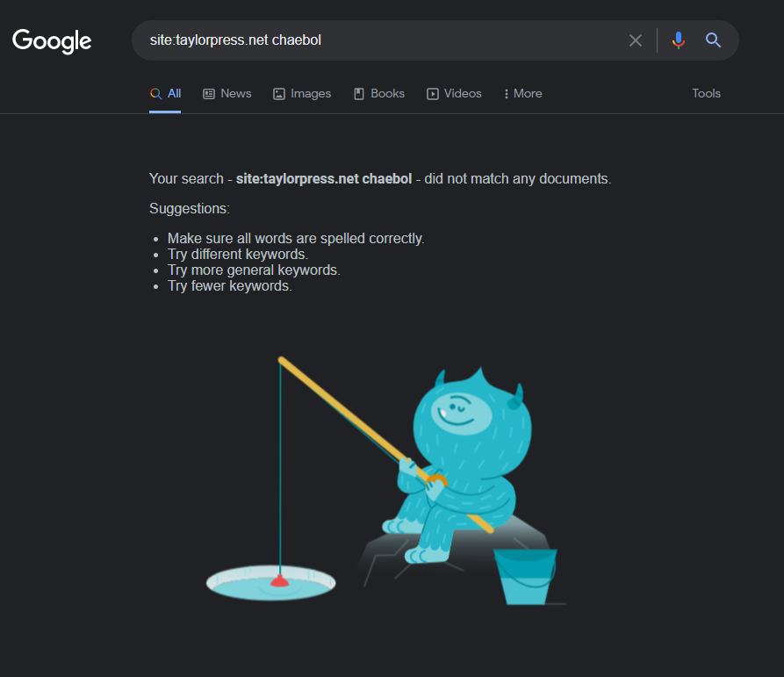Viewport: 784px width, 677px height.
Task: Click the colorful search icon beside All
Action: (155, 93)
